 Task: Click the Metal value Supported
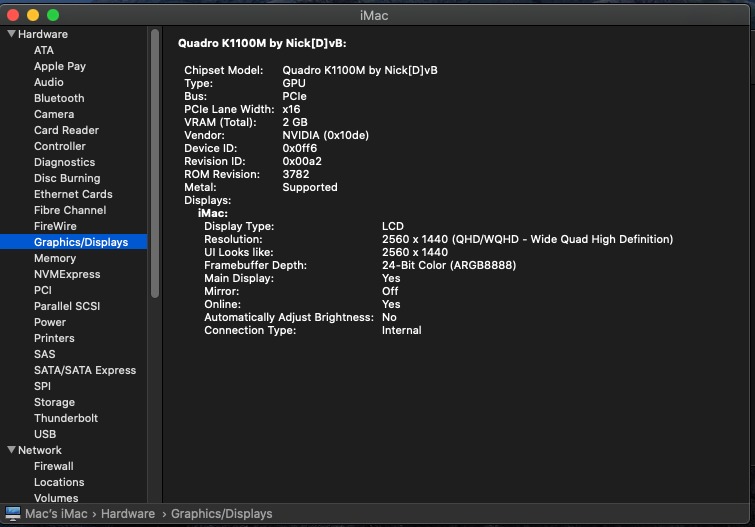[310, 187]
